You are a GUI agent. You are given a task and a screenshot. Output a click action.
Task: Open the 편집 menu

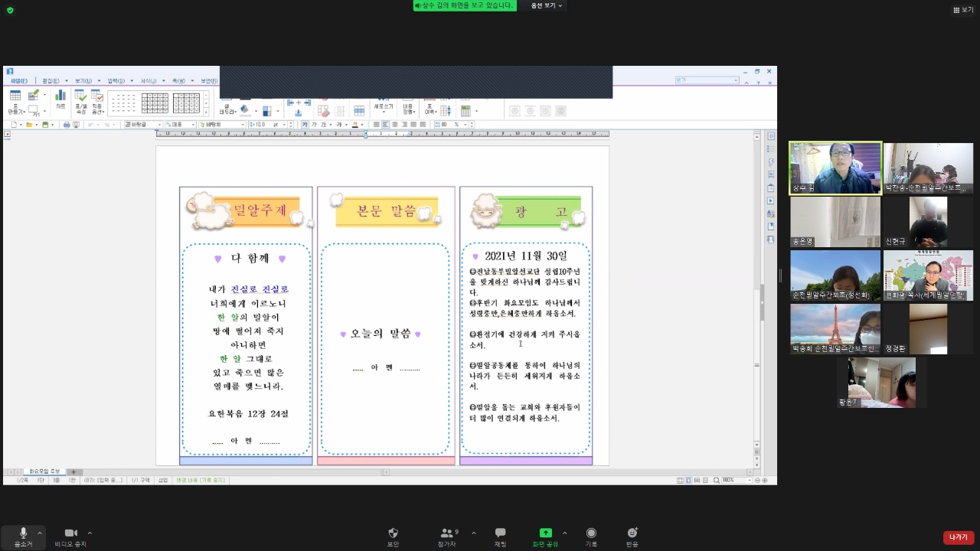coord(51,80)
